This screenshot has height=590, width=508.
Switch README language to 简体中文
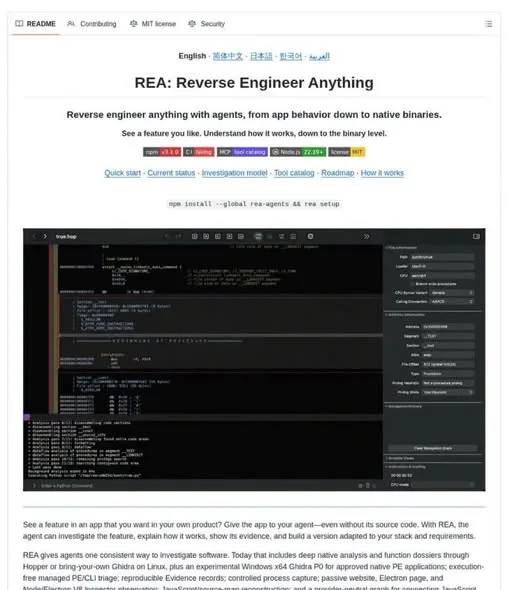pos(228,56)
